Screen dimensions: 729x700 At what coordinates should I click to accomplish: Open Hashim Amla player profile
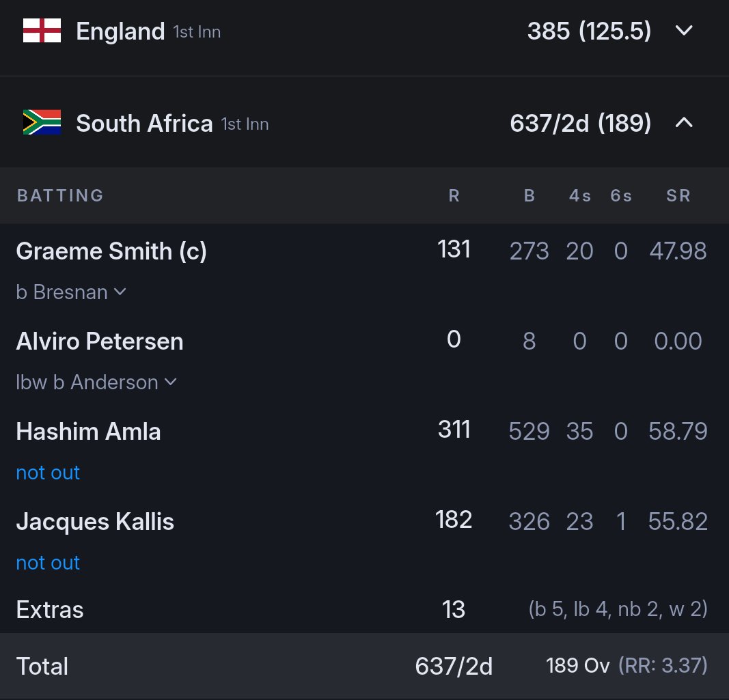(88, 432)
